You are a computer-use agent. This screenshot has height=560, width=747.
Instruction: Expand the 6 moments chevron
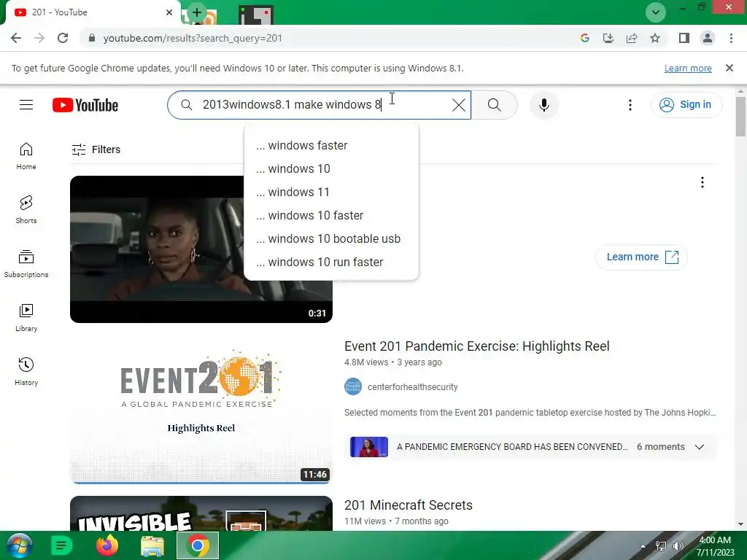pos(700,447)
